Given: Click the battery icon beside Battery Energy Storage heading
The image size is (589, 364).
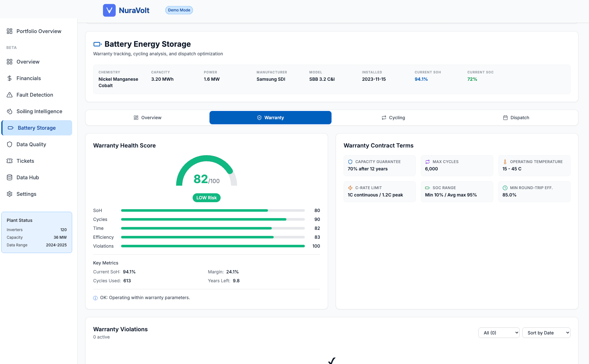Looking at the screenshot, I should click(97, 44).
